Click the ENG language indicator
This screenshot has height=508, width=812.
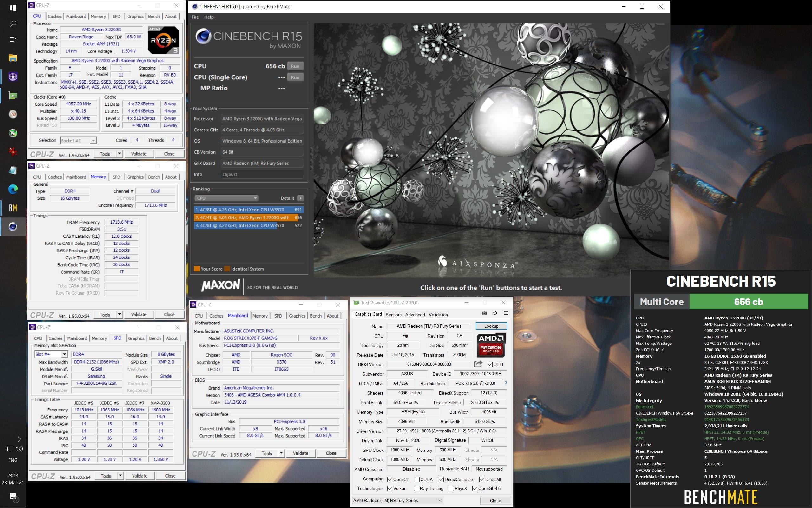tap(13, 460)
